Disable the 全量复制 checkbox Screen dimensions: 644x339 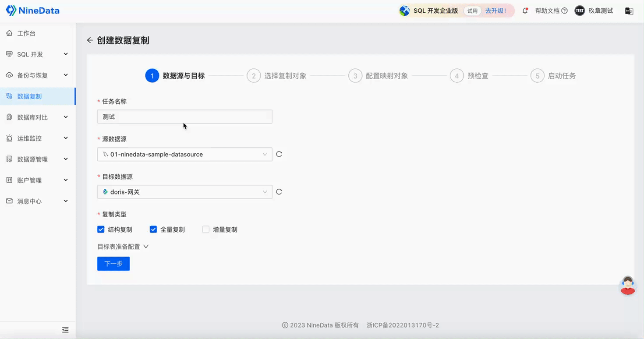(x=153, y=229)
